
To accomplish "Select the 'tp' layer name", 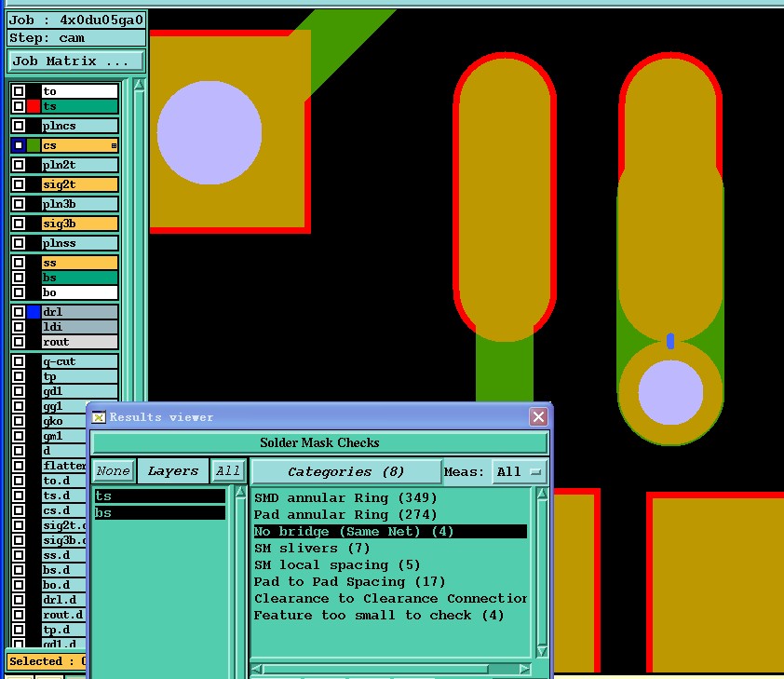I will point(80,376).
